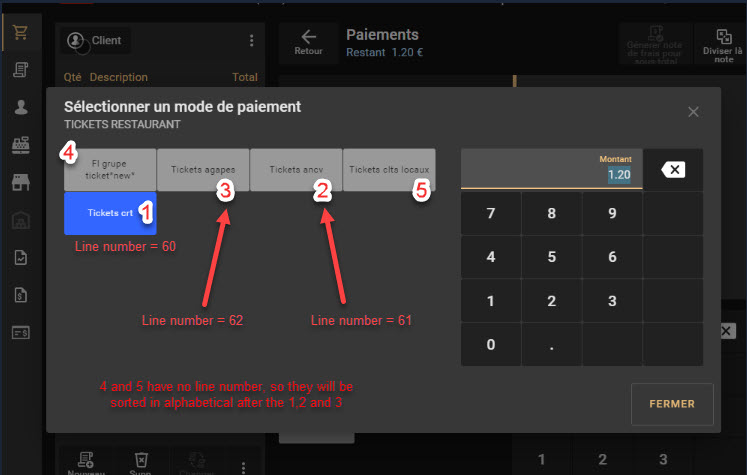Click the Client avatar icon

[76, 40]
